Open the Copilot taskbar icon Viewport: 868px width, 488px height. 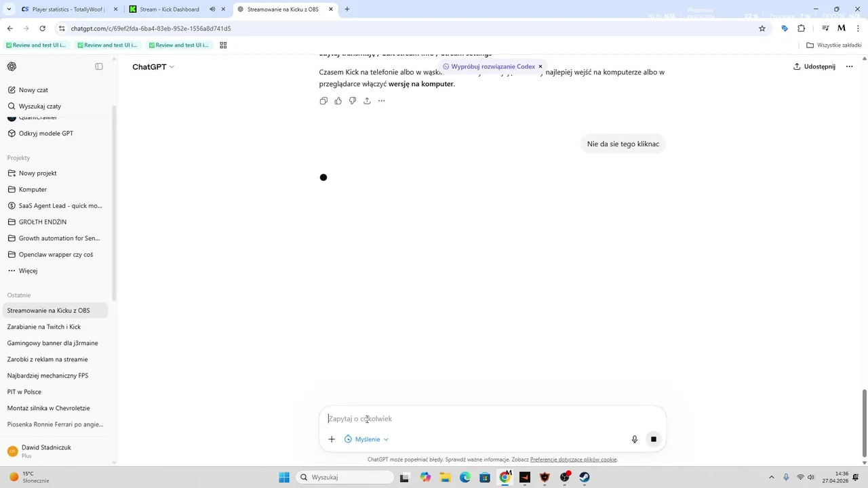click(425, 477)
